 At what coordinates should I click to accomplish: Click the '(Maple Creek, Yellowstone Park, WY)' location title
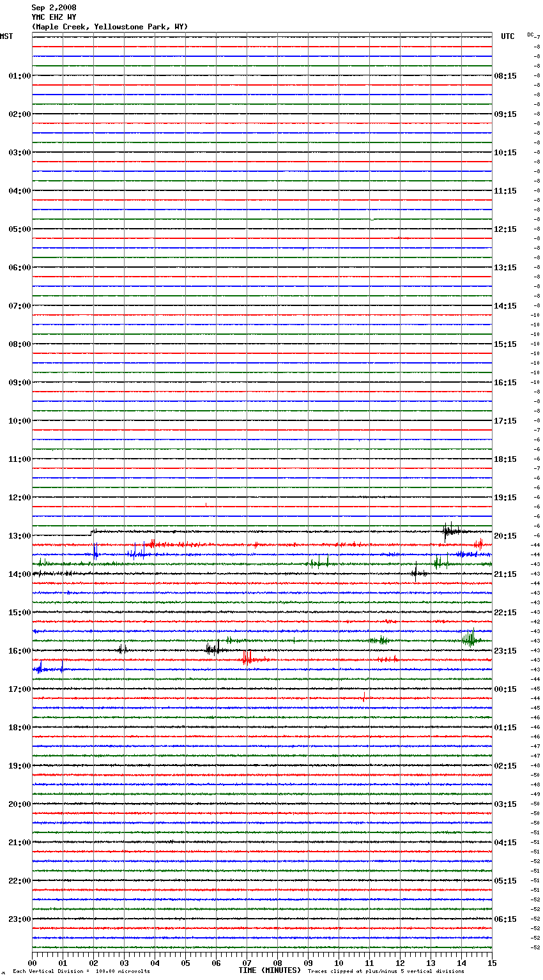coord(110,27)
